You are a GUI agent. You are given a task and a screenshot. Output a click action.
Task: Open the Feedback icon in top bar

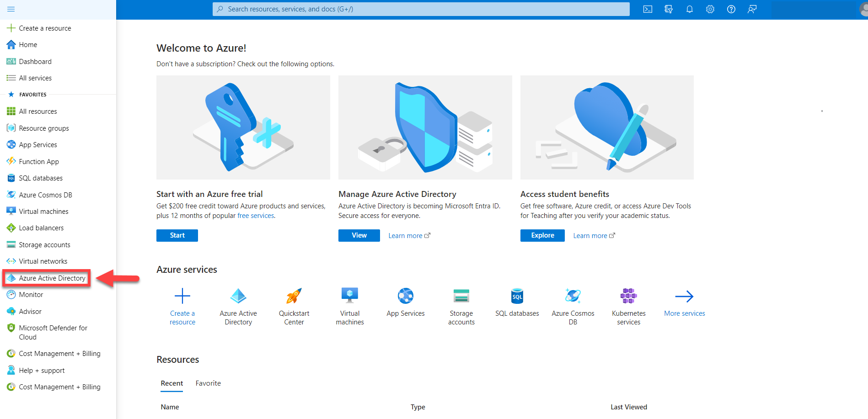coord(752,9)
